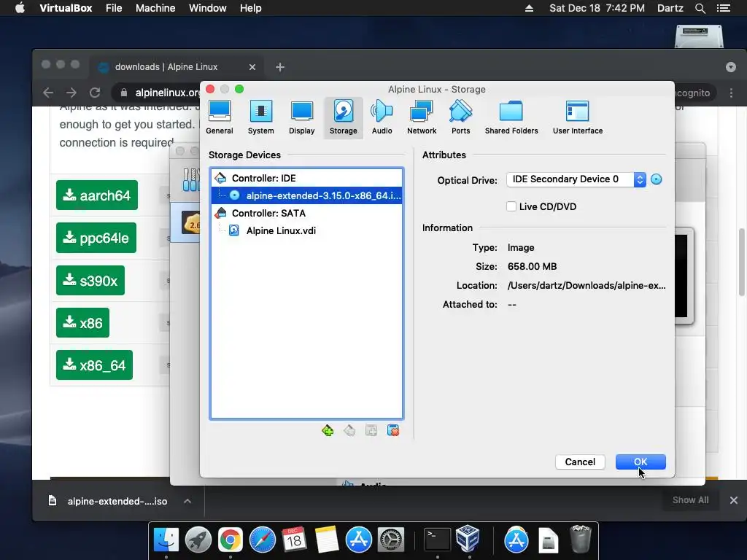Viewport: 747px width, 560px height.
Task: Open the Audio settings pane
Action: [x=382, y=117]
